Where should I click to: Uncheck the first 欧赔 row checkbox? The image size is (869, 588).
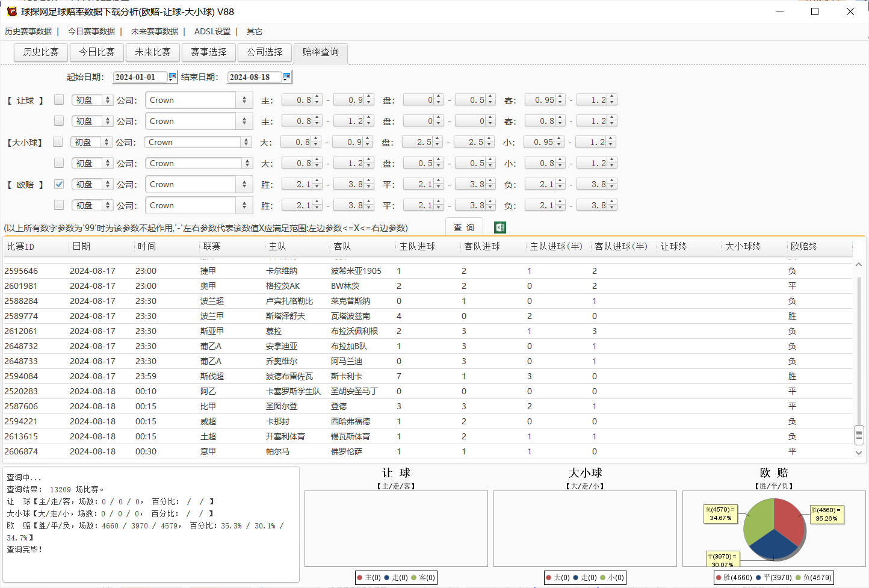pyautogui.click(x=59, y=184)
